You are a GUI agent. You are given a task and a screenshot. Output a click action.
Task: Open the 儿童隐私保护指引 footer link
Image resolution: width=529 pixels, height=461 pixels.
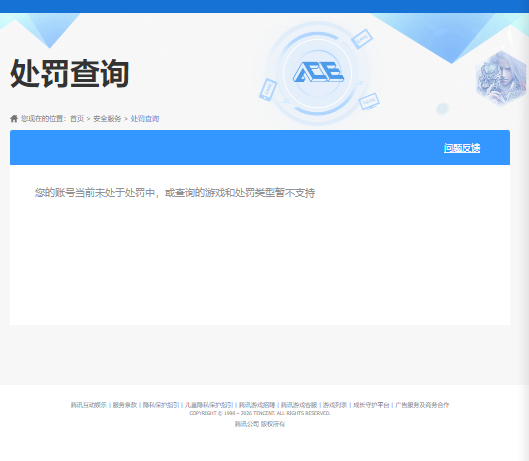(209, 405)
